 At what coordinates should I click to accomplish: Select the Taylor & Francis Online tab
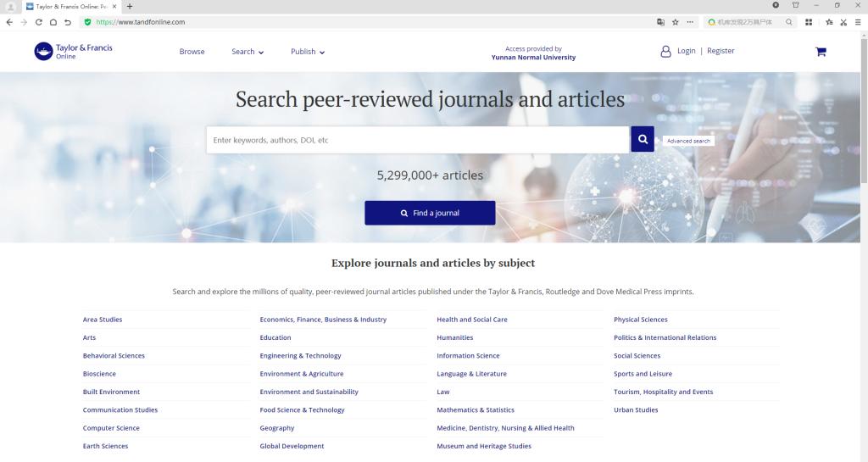point(71,7)
